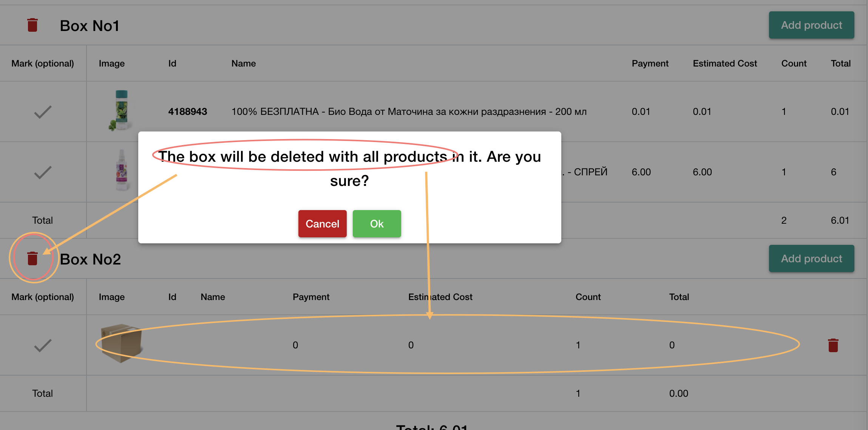This screenshot has height=430, width=868.
Task: Open the pink spray bottle product image
Action: pyautogui.click(x=122, y=171)
